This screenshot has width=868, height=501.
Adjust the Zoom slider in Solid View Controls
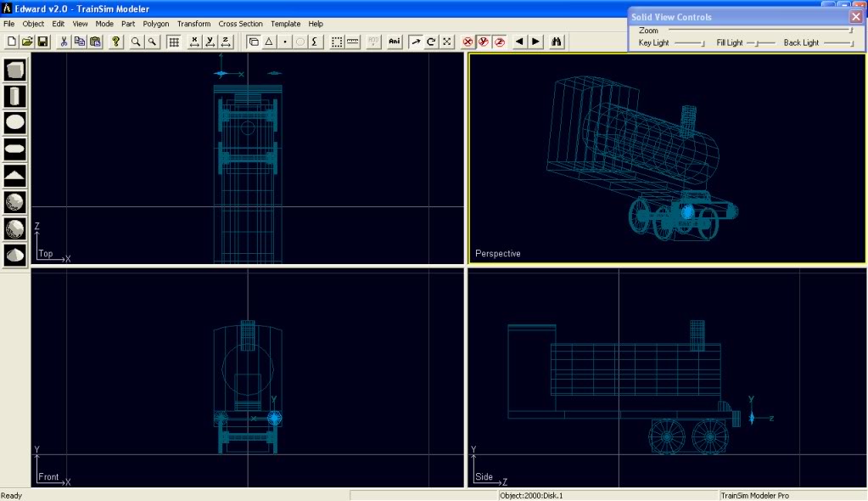(760, 30)
